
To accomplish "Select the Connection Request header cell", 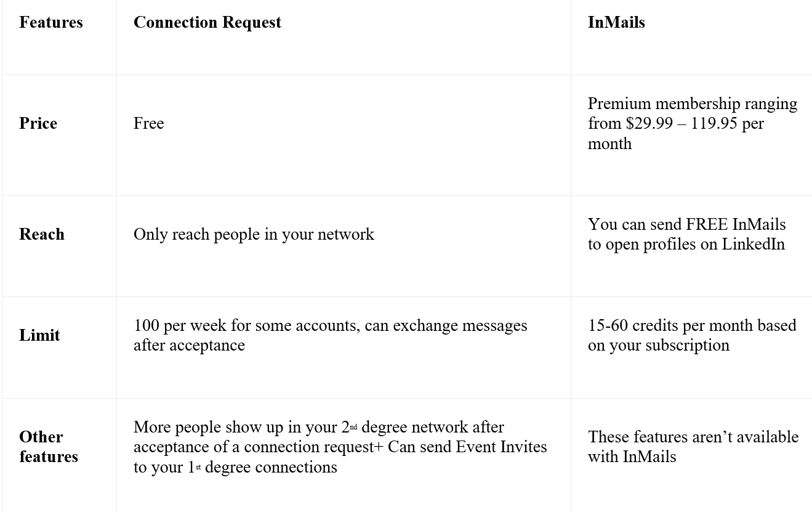I will [207, 22].
